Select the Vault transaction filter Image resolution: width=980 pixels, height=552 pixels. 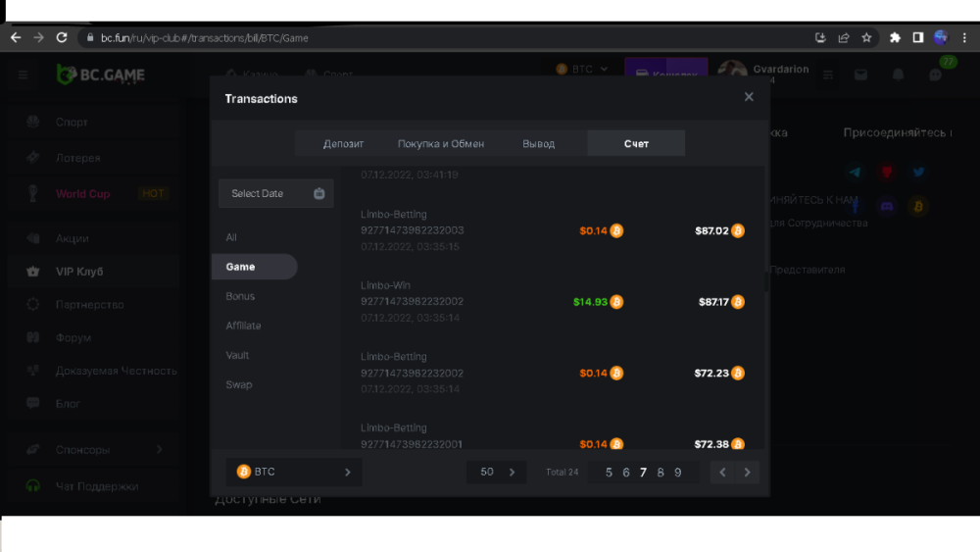pos(237,355)
